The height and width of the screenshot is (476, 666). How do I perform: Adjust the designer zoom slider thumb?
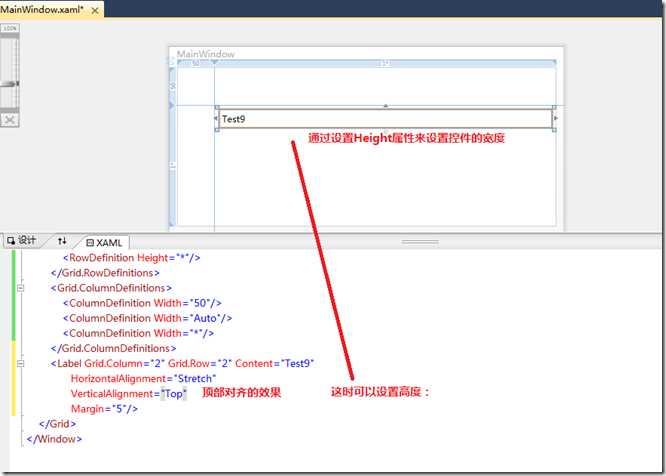point(10,84)
